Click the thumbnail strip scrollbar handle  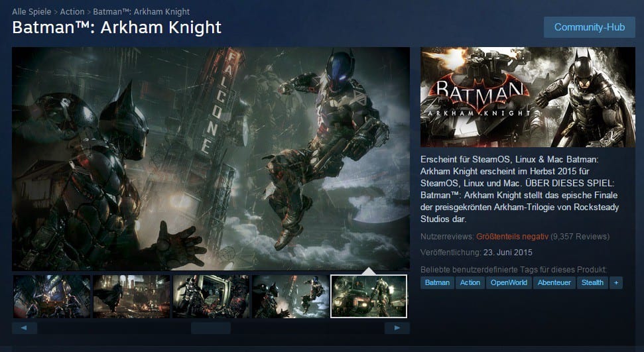tap(210, 327)
